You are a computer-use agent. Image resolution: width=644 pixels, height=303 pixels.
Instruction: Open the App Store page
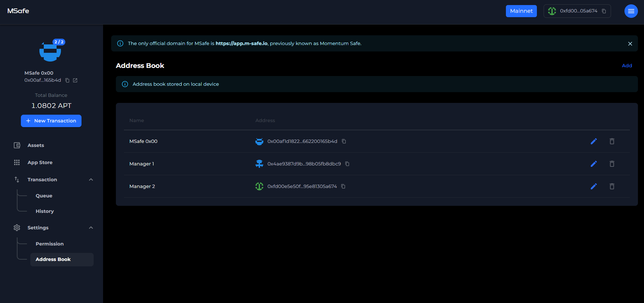pyautogui.click(x=40, y=162)
